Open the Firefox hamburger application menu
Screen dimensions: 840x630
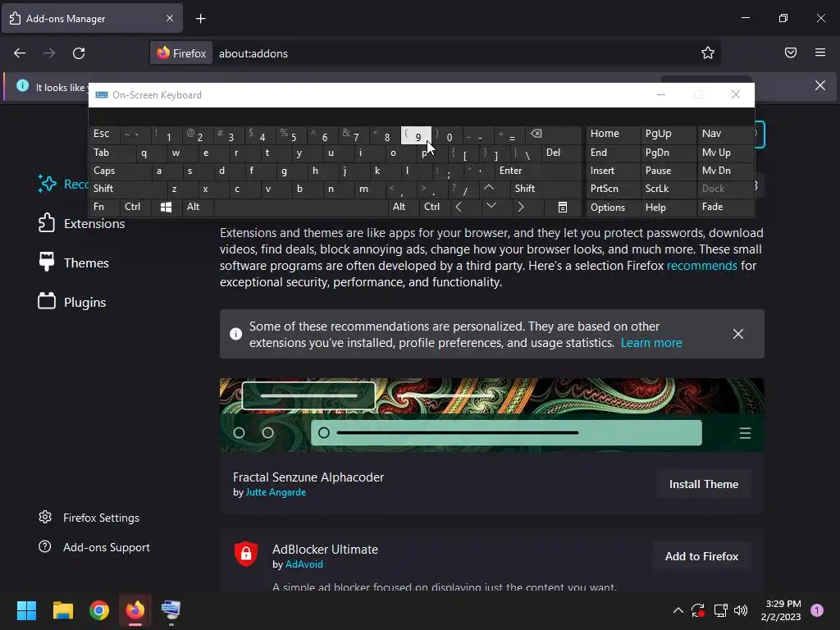tap(820, 52)
